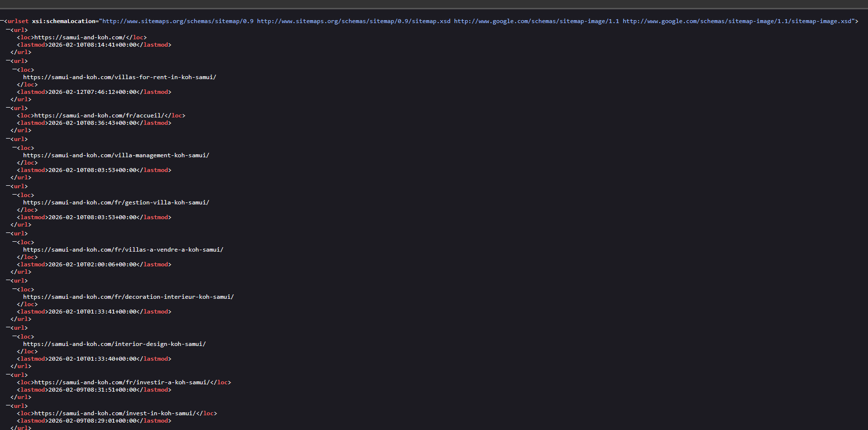Click the homepage address https://samui-and-koh.com/
The width and height of the screenshot is (868, 430).
[x=80, y=37]
